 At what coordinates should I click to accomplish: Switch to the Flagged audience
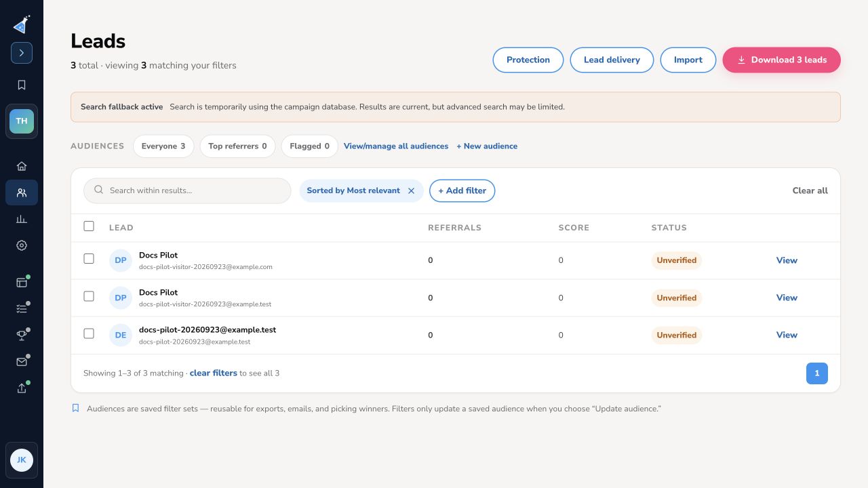coord(309,146)
